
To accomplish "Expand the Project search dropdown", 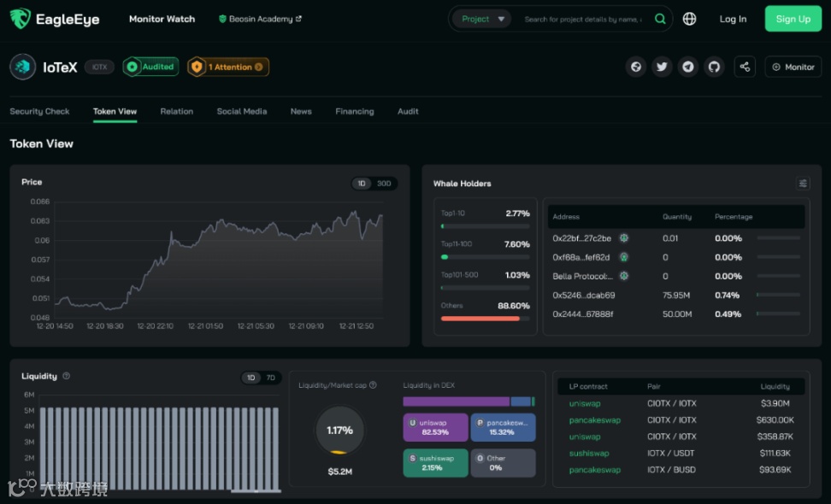I will 481,19.
